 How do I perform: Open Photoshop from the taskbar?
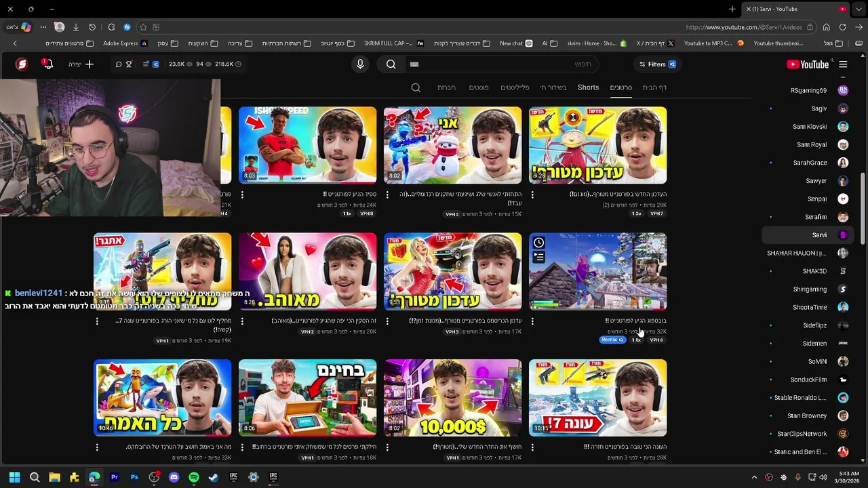click(x=134, y=477)
